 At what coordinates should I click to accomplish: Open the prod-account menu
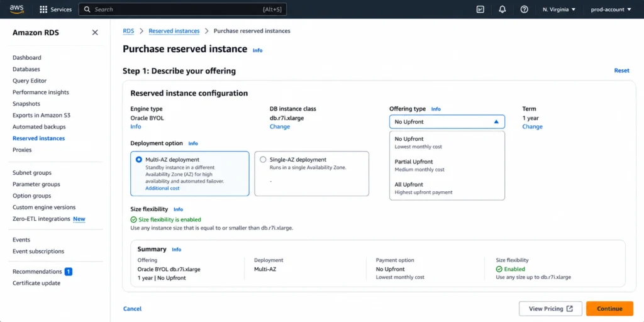611,9
